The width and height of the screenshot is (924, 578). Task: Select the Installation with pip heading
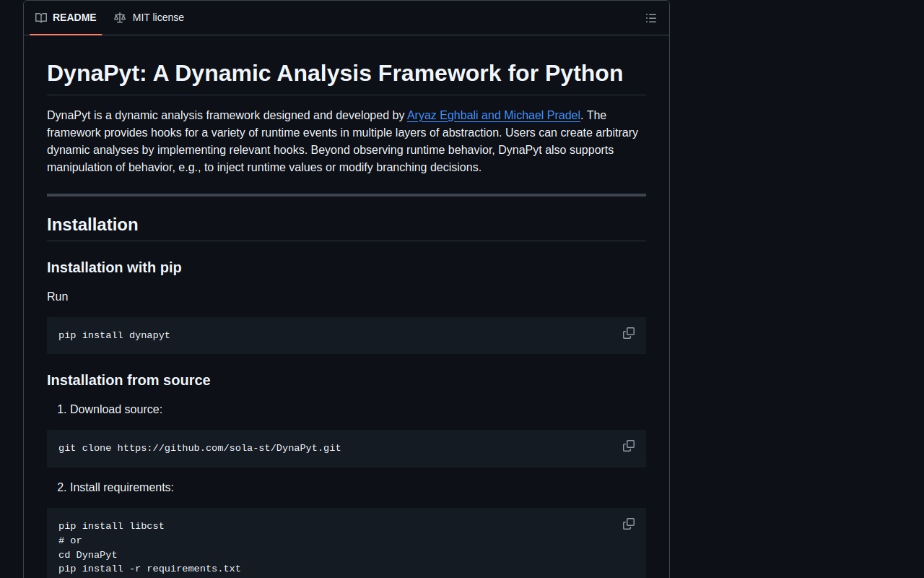(x=114, y=267)
